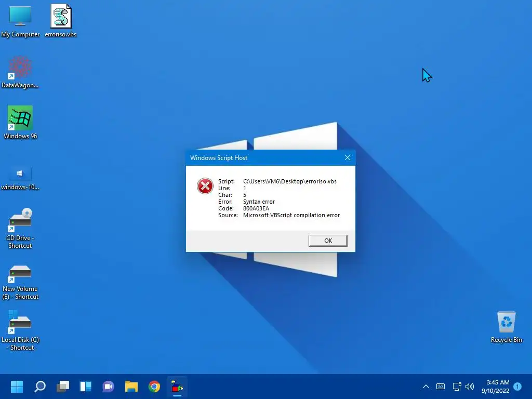This screenshot has width=532, height=399.
Task: Launch Google Chrome from taskbar
Action: [x=154, y=387]
